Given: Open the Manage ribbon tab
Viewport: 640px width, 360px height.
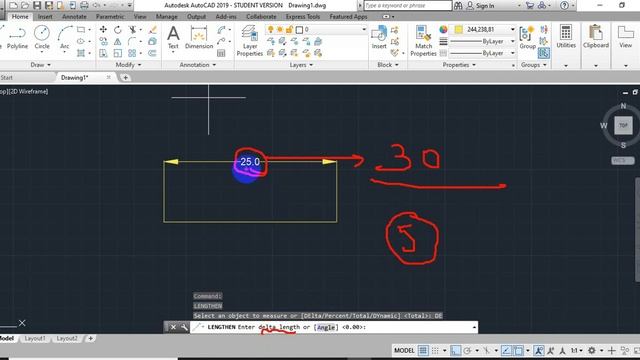Looking at the screenshot, I should (x=167, y=16).
